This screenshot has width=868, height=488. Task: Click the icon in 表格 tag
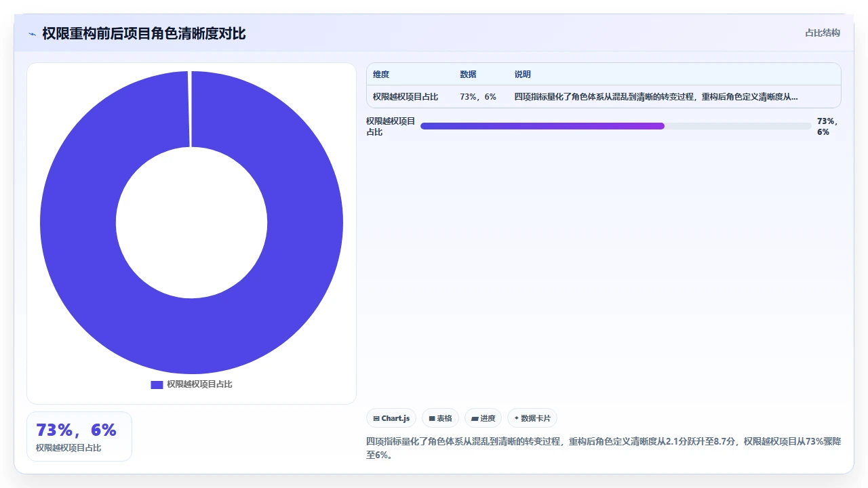click(x=432, y=419)
